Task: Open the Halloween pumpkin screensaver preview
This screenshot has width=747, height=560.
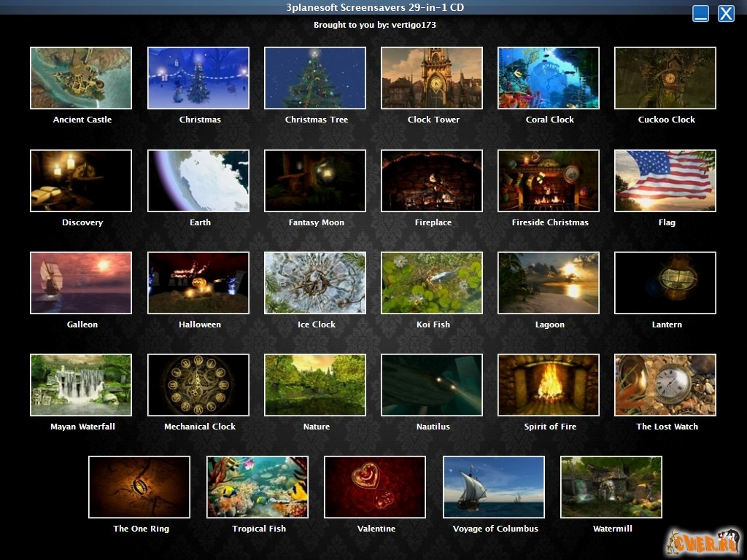Action: (198, 283)
